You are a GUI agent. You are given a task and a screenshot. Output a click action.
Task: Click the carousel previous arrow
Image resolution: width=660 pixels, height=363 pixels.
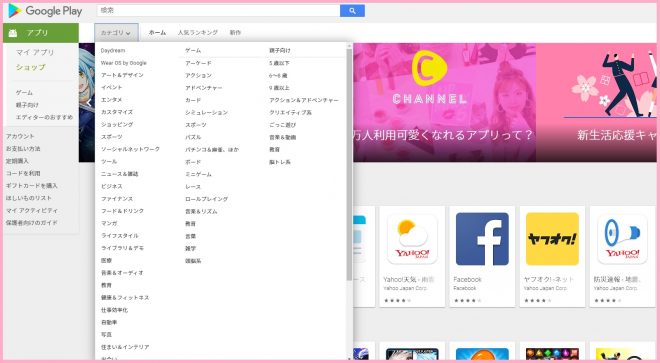click(x=89, y=103)
